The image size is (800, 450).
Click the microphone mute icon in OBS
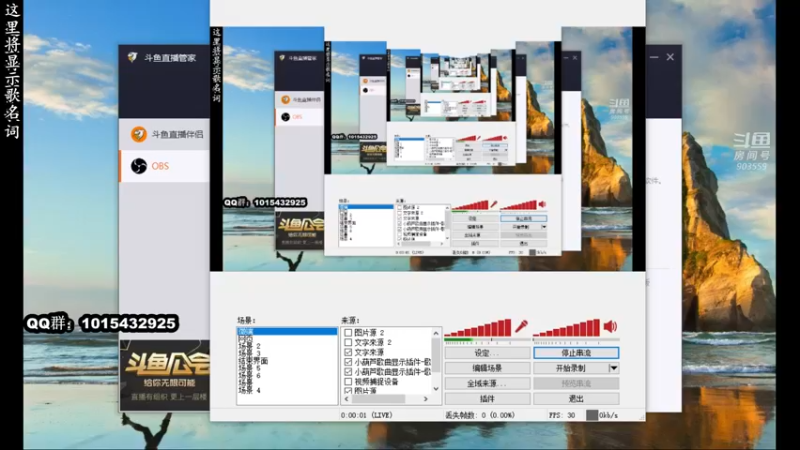coord(521,327)
